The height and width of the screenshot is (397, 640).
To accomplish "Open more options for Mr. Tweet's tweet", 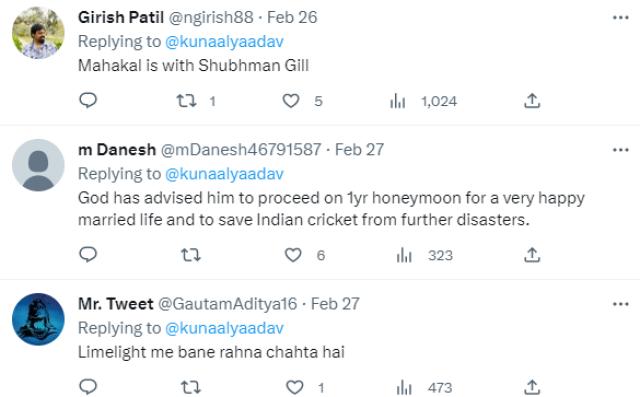I will click(620, 304).
